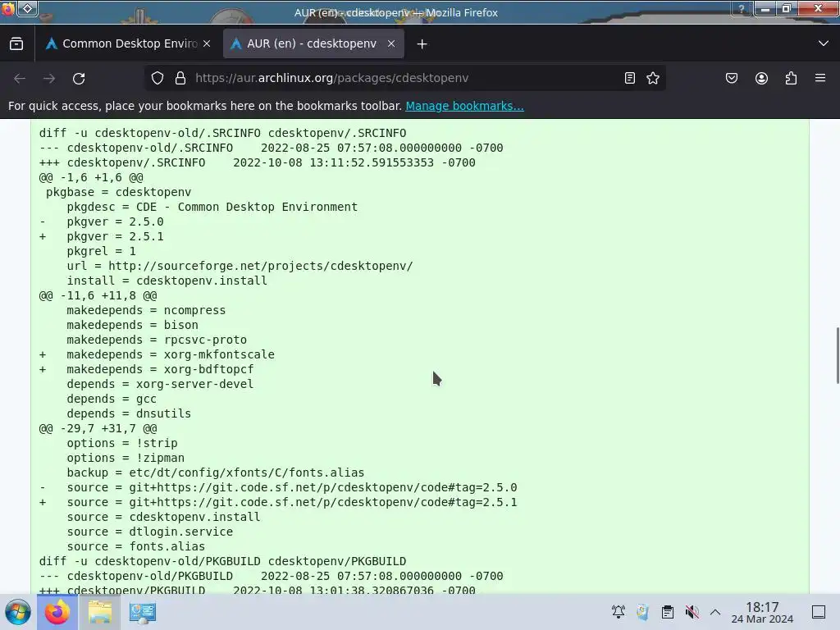Open the extensions panel

791,78
